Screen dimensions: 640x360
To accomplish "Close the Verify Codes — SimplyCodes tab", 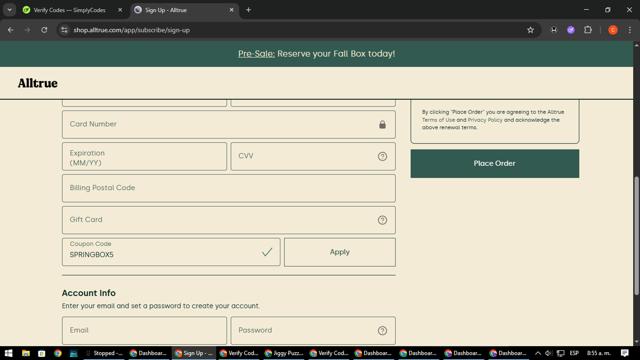I will [x=120, y=10].
